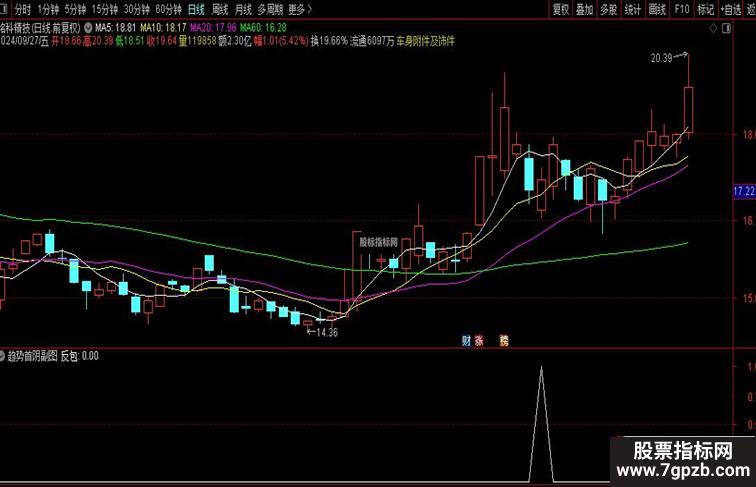Viewport: 756px width, 487px height.
Task: Click the 幅1.01(5.42%) change value
Action: point(281,41)
